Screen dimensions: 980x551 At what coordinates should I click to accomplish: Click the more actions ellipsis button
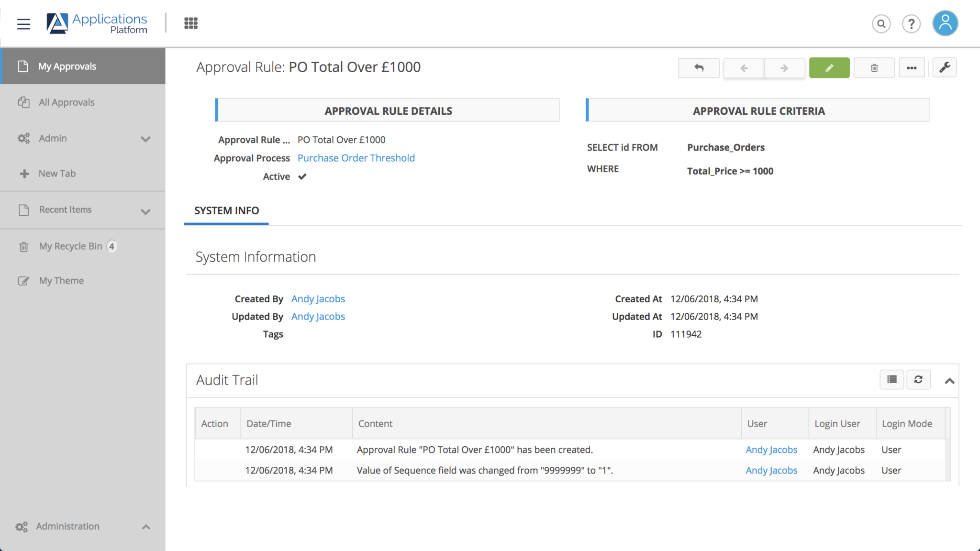click(x=912, y=67)
